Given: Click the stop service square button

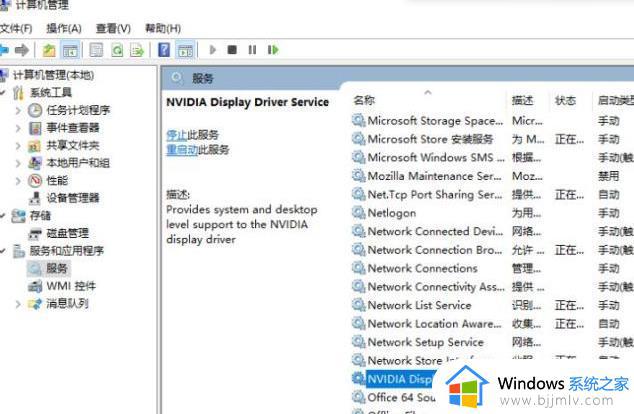Looking at the screenshot, I should click(232, 50).
